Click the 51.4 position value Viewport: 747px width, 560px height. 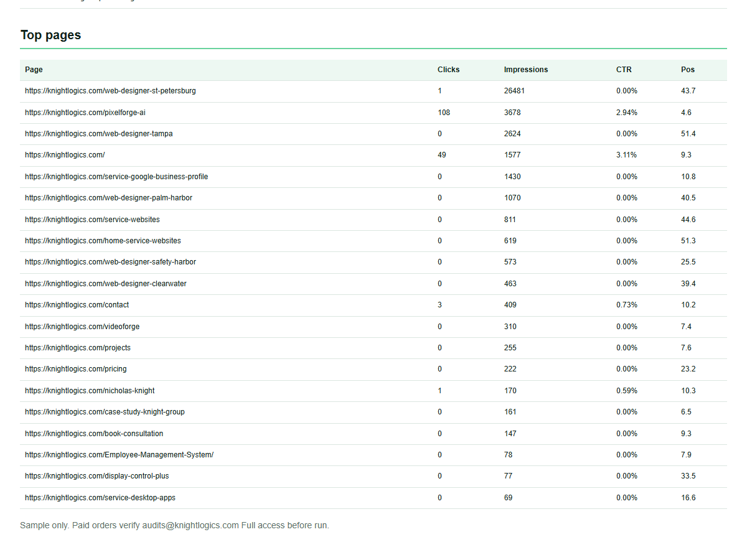[688, 134]
